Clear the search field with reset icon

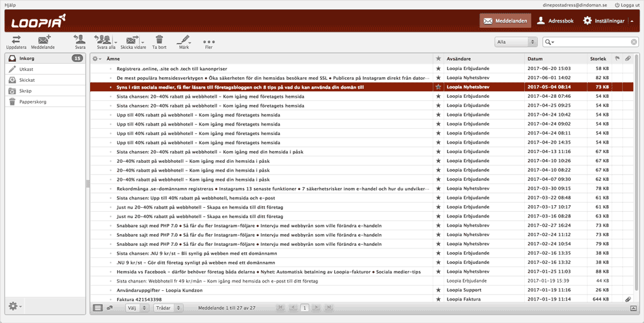pyautogui.click(x=634, y=42)
